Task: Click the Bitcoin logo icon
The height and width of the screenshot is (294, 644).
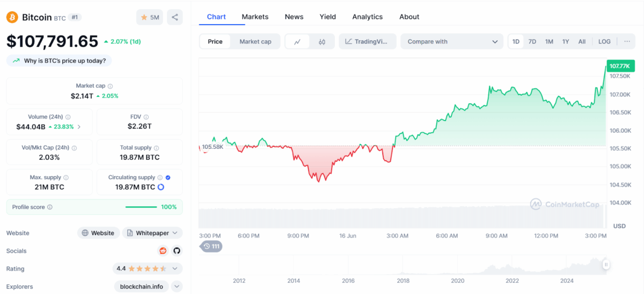Action: click(x=12, y=17)
